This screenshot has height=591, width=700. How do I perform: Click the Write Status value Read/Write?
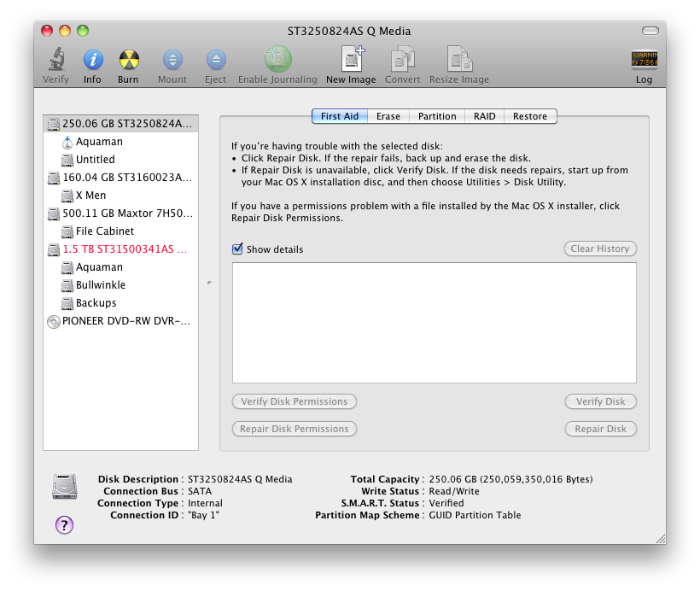coord(454,491)
